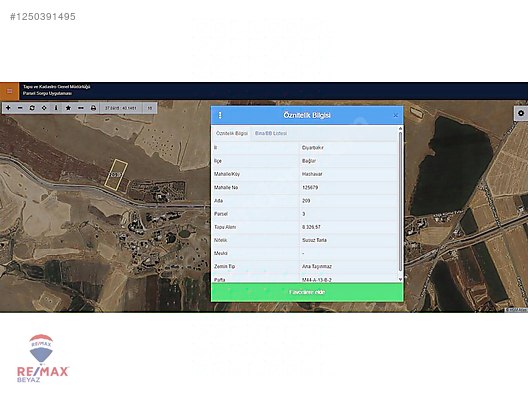The width and height of the screenshot is (528, 396).
Task: Zoom in with the plus tool
Action: [x=8, y=108]
